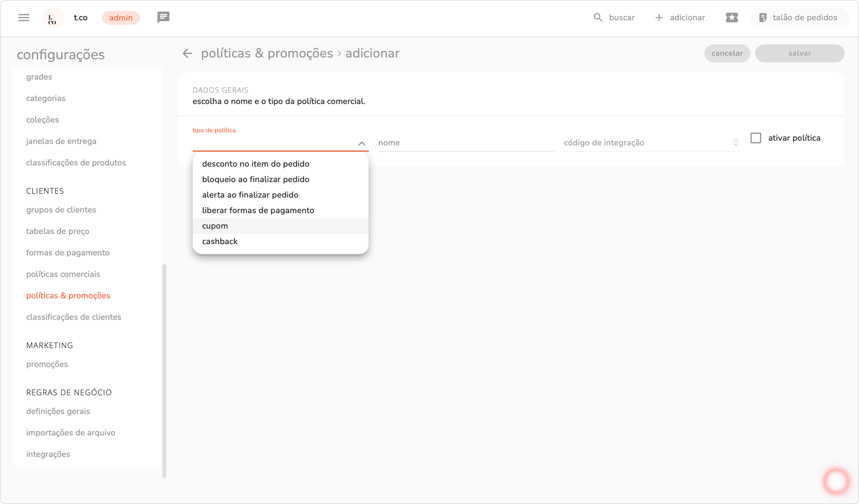The width and height of the screenshot is (859, 504).
Task: Select desconto no item do pedido option
Action: (255, 164)
